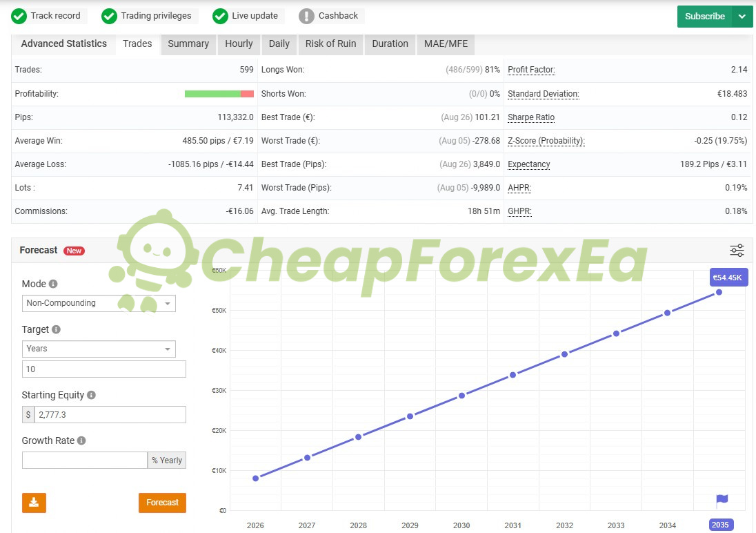Click the Growth Rate info icon
The image size is (756, 533).
click(x=81, y=440)
